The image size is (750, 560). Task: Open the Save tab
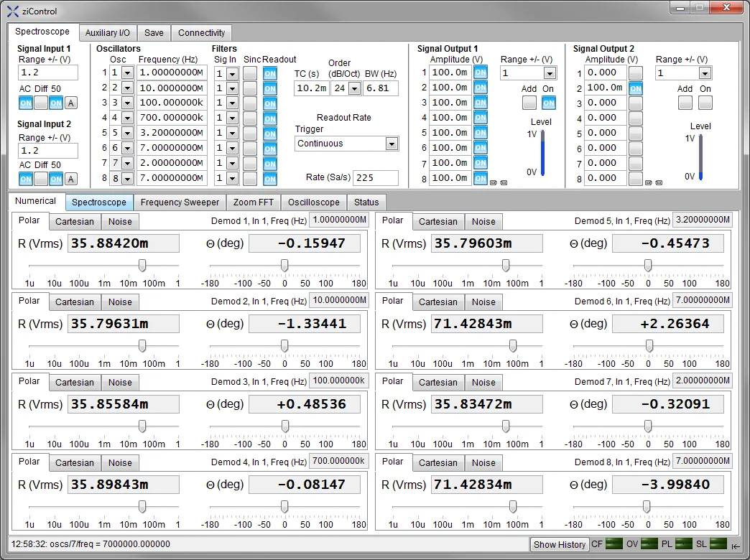pyautogui.click(x=154, y=32)
